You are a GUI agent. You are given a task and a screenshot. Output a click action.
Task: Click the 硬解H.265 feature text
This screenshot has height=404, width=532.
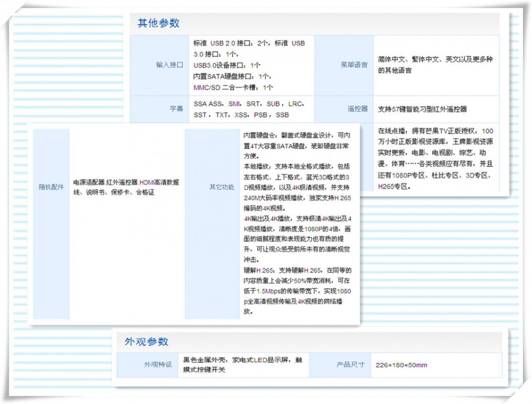[x=254, y=270]
